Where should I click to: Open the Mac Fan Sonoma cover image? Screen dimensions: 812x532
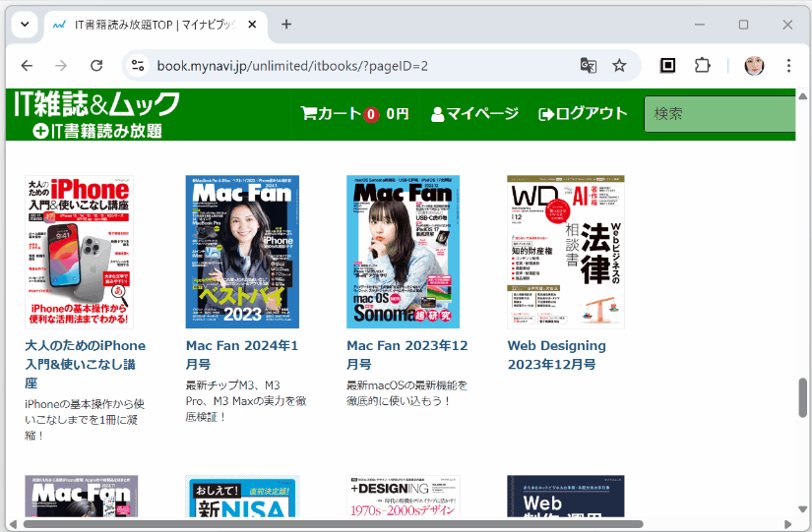tap(403, 252)
